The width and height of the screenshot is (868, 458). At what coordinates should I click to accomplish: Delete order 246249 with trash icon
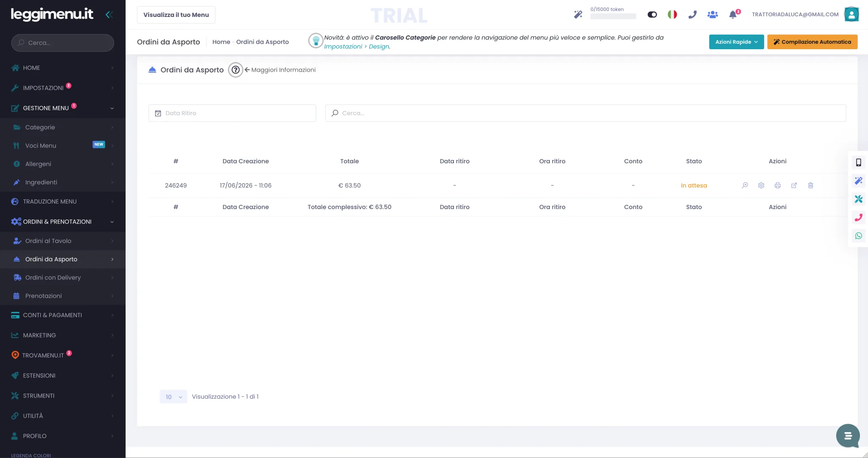[x=810, y=185]
